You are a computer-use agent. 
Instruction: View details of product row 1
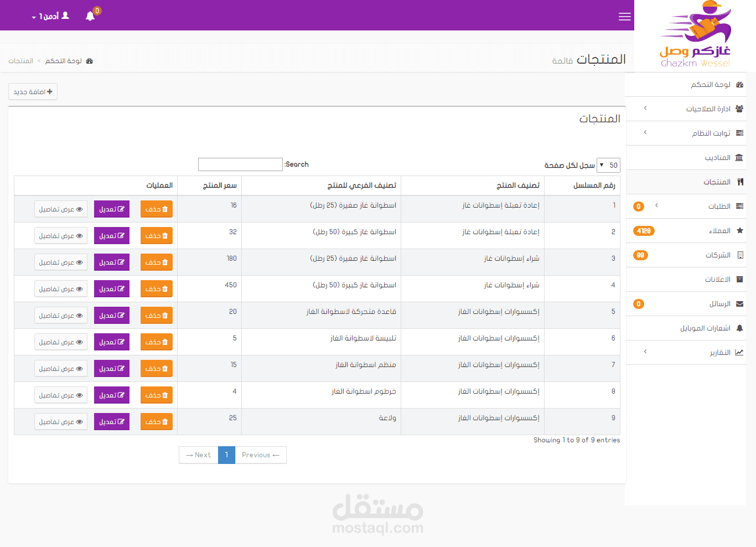[61, 209]
